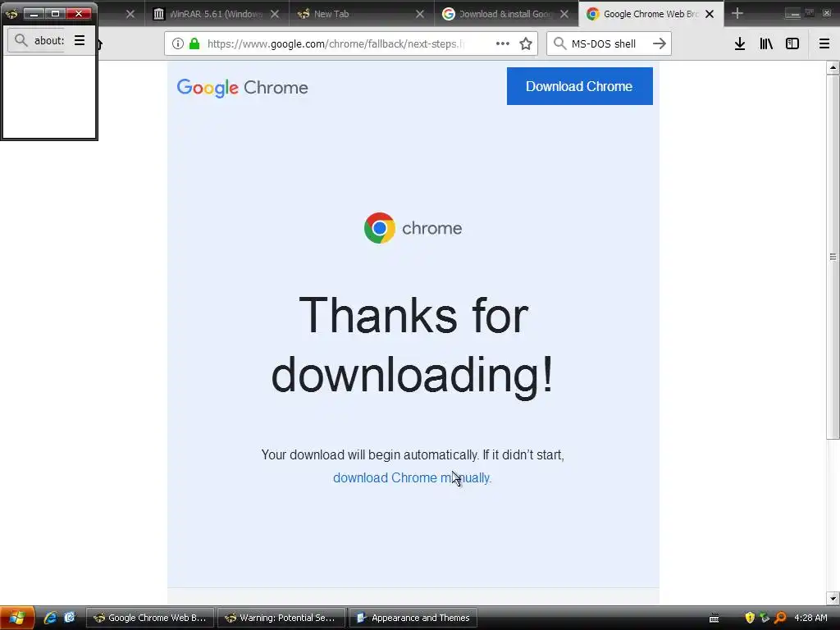Toggle the sidebars toolbar icon

792,44
